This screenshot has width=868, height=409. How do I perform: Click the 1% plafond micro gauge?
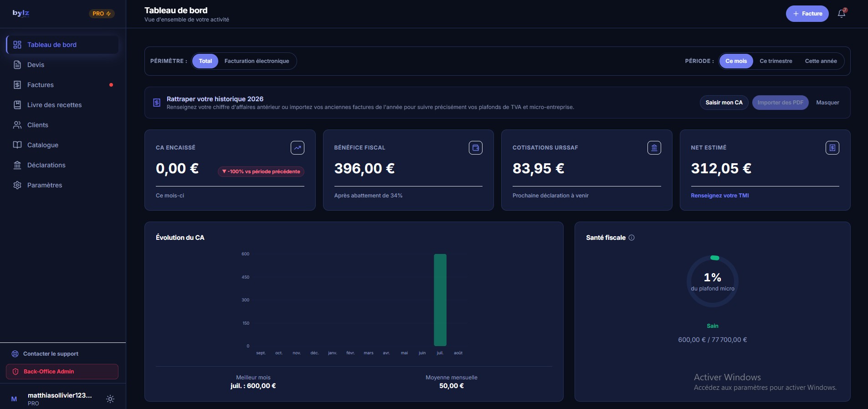click(712, 281)
